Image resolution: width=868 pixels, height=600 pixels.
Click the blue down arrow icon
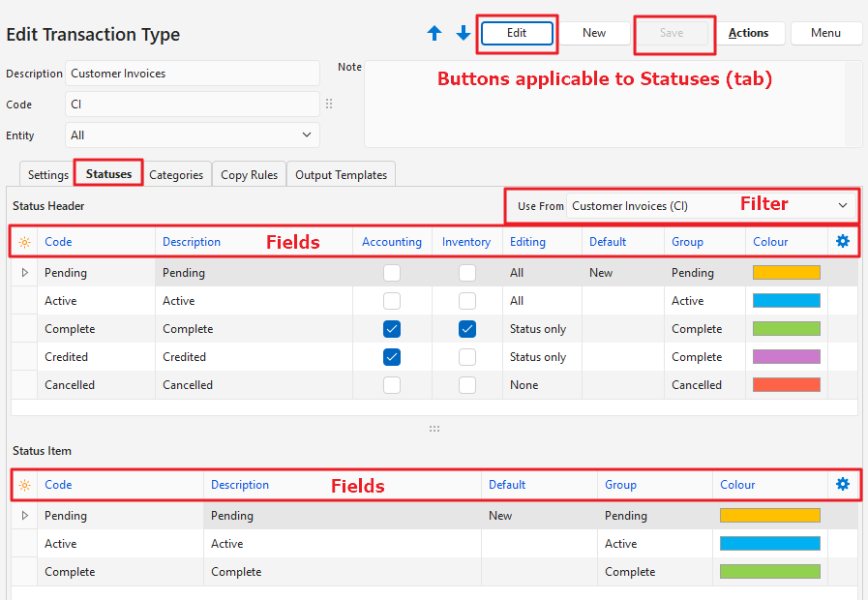coord(464,33)
